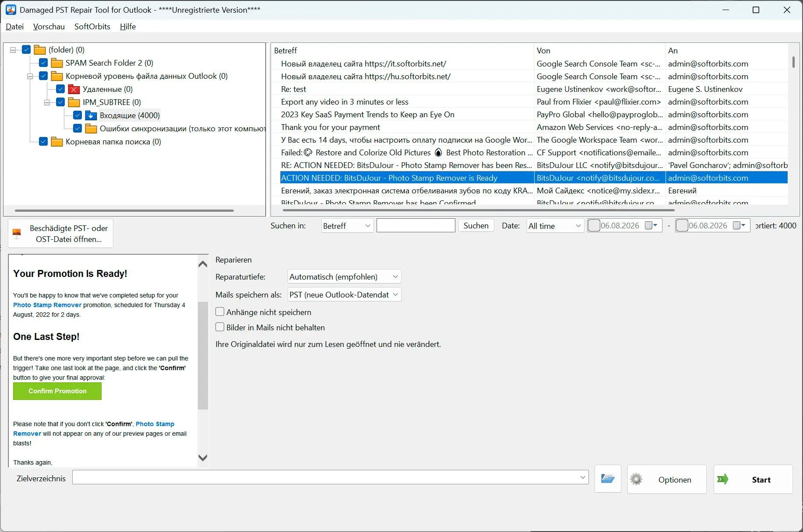This screenshot has height=532, width=803.
Task: Click the root (folder) folder icon
Action: coord(40,50)
